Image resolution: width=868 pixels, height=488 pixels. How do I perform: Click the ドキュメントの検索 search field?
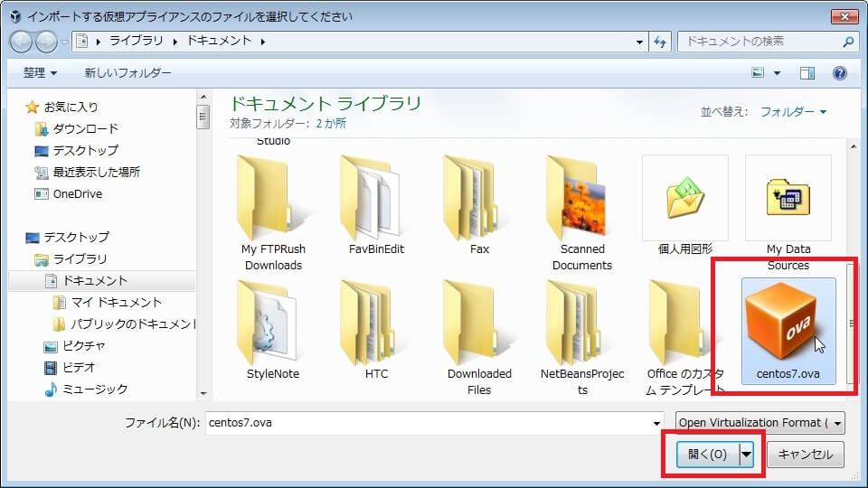pyautogui.click(x=758, y=42)
